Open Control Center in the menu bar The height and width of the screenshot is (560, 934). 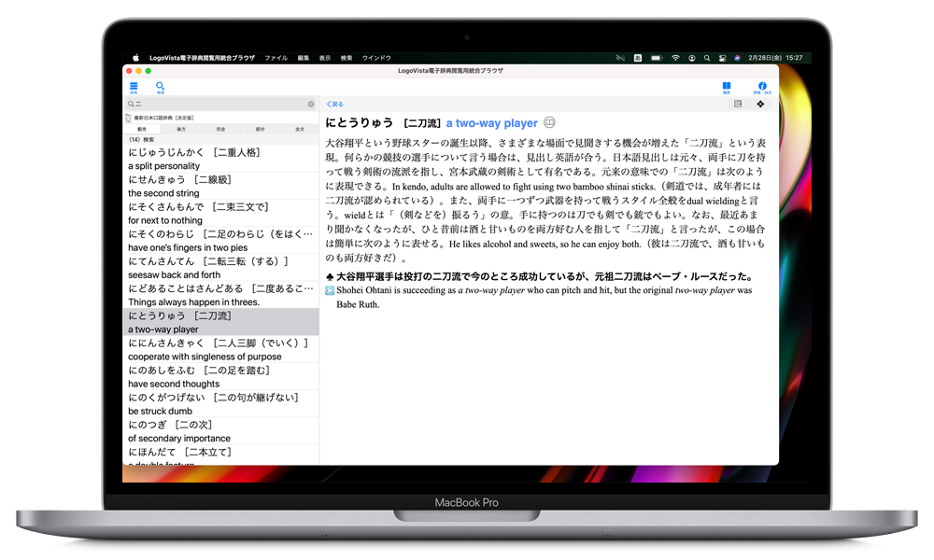tap(723, 58)
